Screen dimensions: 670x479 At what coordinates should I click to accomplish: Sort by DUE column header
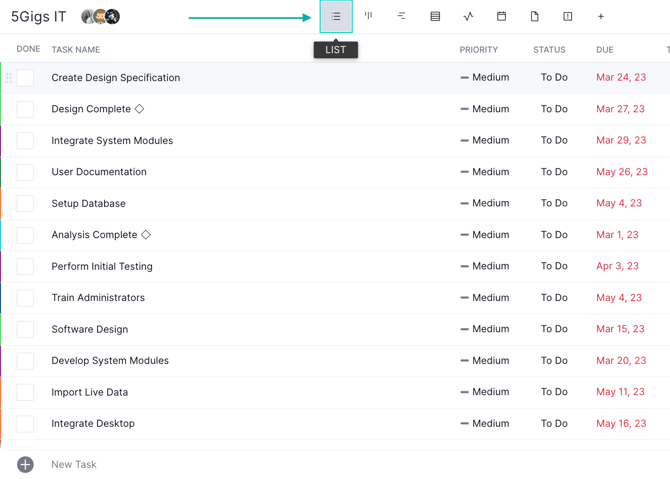(x=605, y=50)
